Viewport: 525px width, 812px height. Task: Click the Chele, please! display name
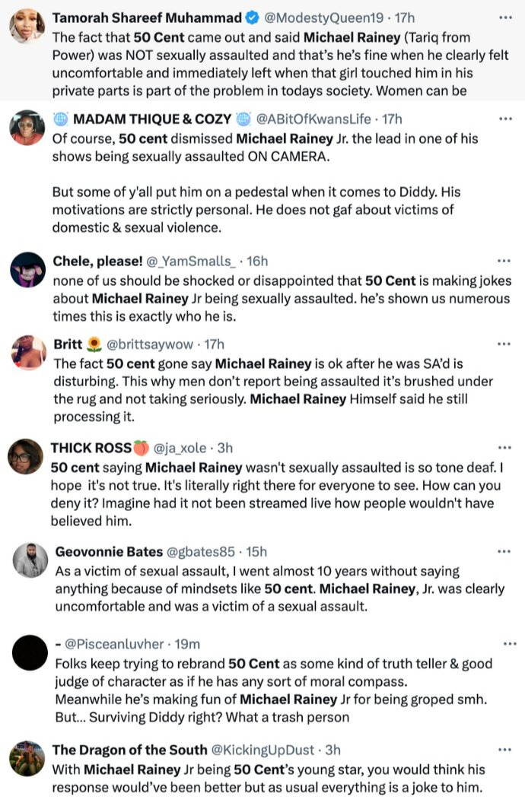(98, 261)
